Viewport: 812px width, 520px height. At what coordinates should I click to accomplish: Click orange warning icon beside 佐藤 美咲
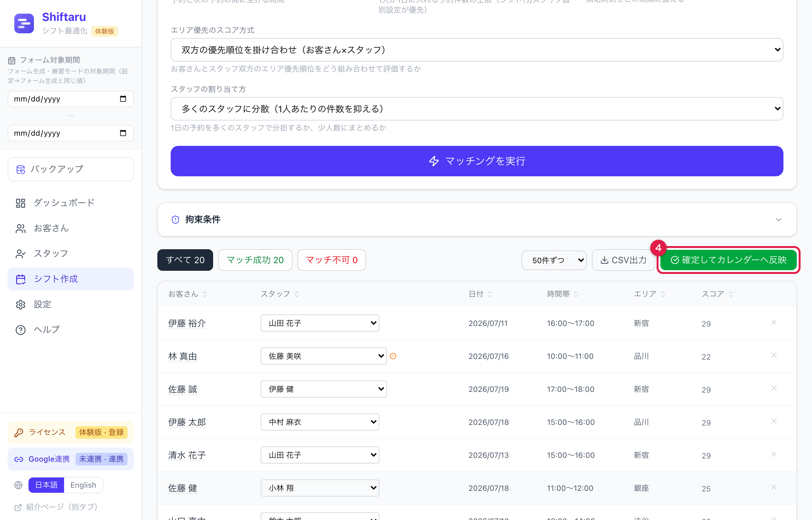393,356
